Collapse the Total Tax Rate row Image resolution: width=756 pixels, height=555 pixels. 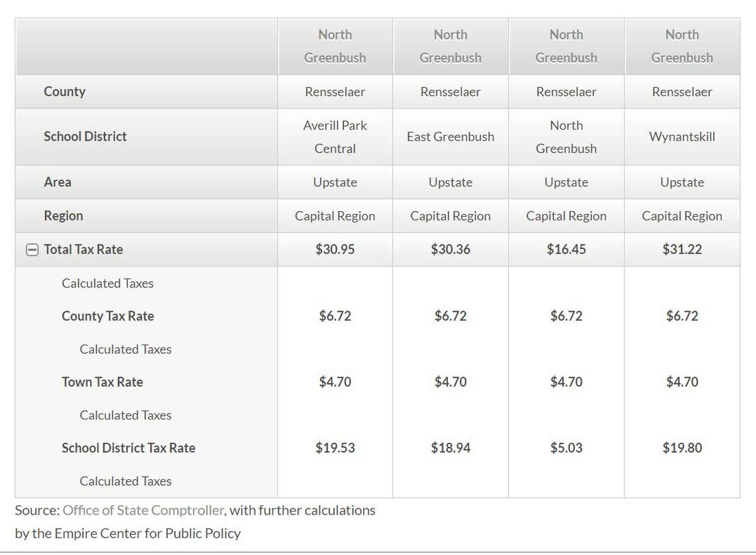(x=31, y=249)
